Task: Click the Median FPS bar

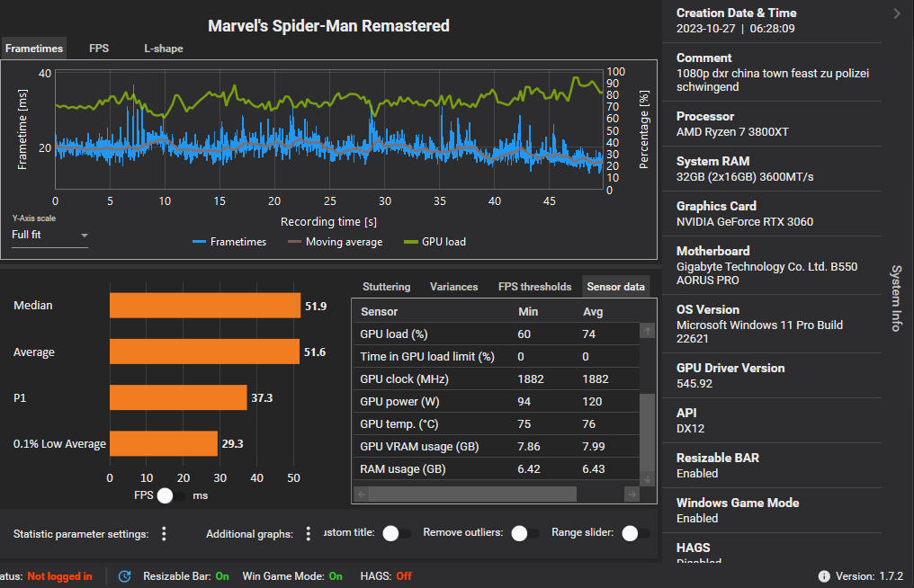Action: 205,306
